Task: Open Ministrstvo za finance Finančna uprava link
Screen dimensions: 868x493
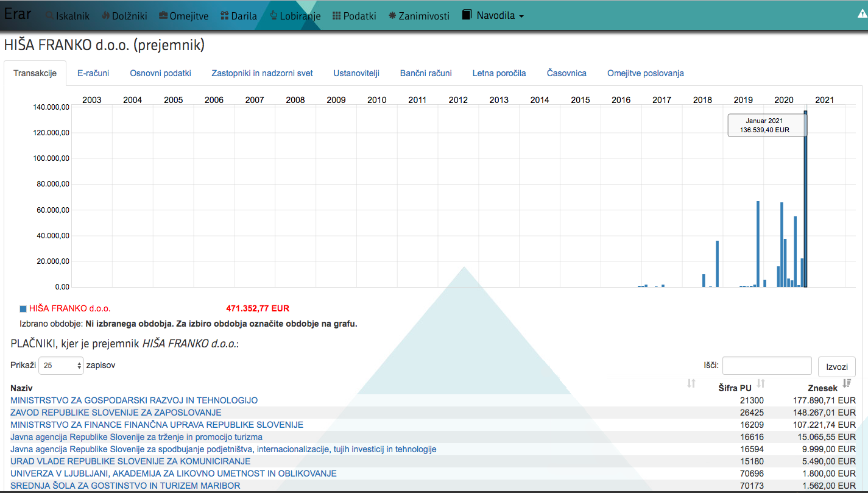Action: (x=157, y=425)
